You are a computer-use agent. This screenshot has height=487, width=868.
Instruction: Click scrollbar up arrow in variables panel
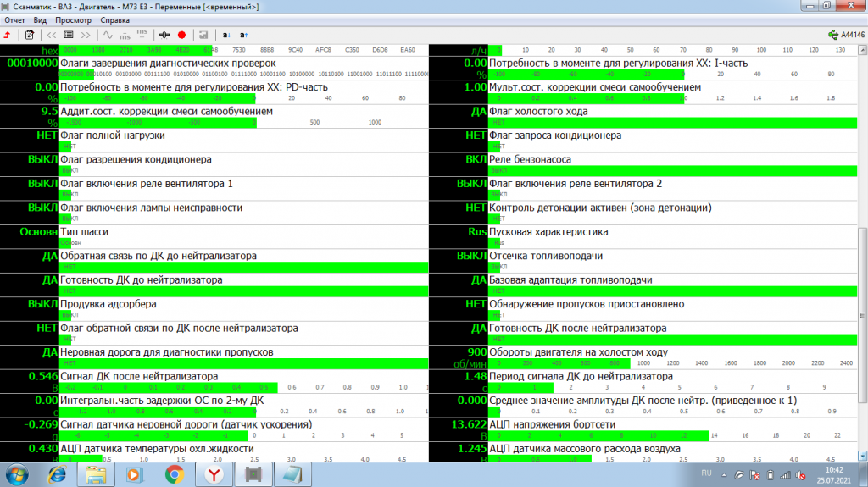(862, 50)
